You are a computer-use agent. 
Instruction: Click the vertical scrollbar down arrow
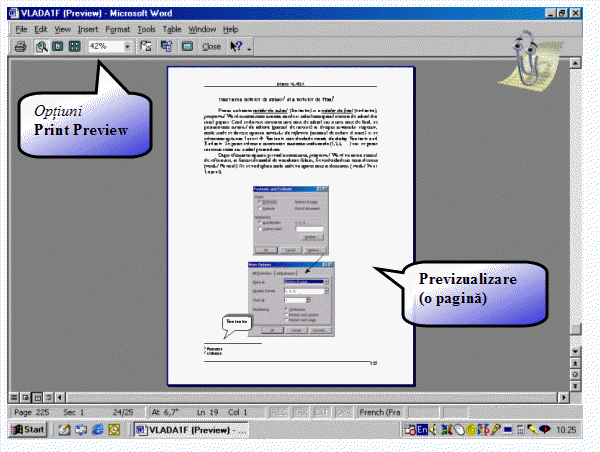[576, 351]
